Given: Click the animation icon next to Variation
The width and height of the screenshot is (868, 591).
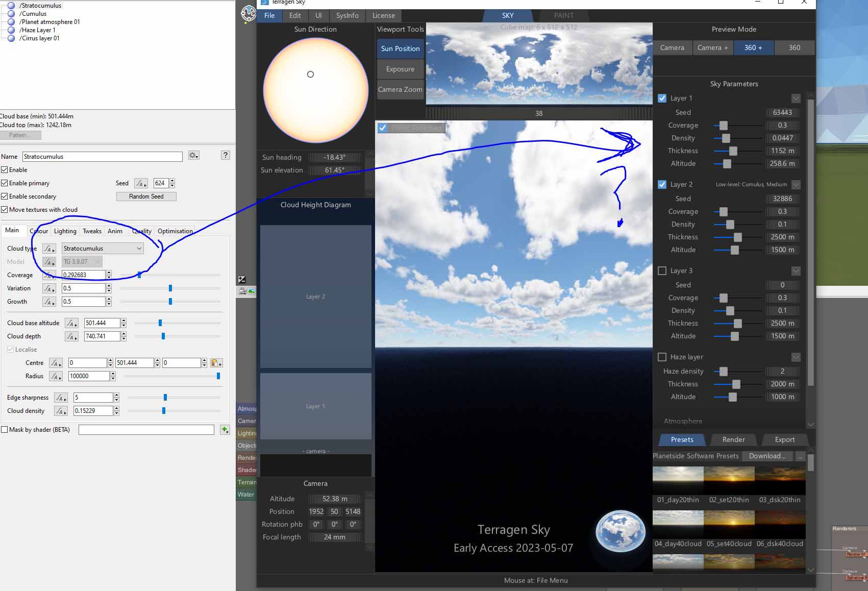Looking at the screenshot, I should tap(49, 288).
